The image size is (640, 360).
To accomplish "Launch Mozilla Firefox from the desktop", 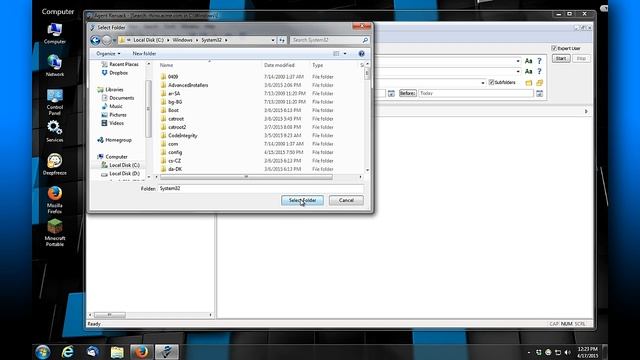I will (x=55, y=200).
